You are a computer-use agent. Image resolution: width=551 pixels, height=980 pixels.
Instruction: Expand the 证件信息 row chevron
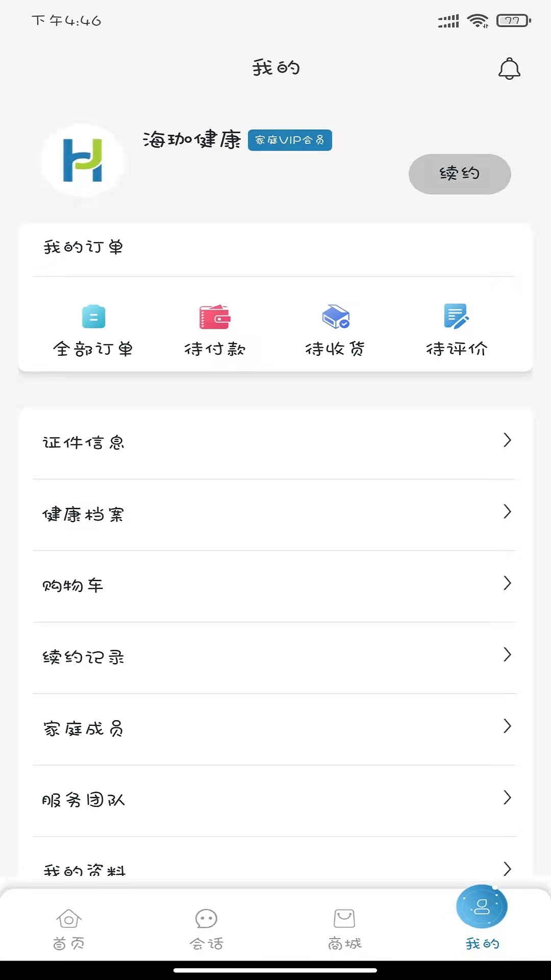(x=507, y=440)
